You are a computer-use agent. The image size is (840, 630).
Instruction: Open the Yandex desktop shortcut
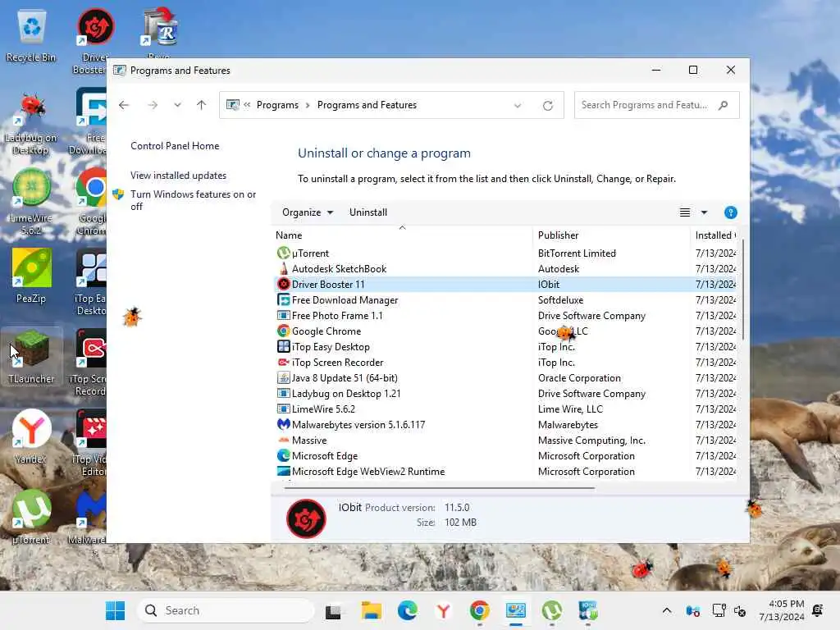[31, 436]
